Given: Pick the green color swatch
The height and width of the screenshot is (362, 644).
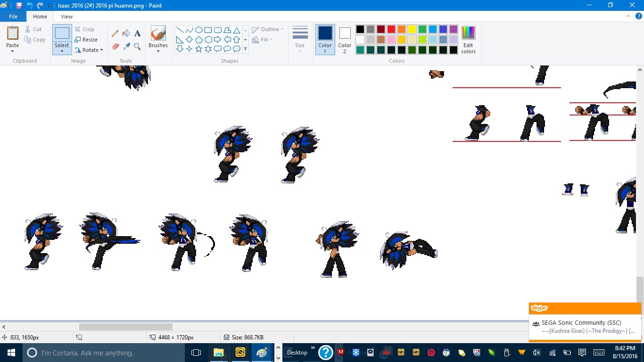Looking at the screenshot, I should pyautogui.click(x=422, y=29).
